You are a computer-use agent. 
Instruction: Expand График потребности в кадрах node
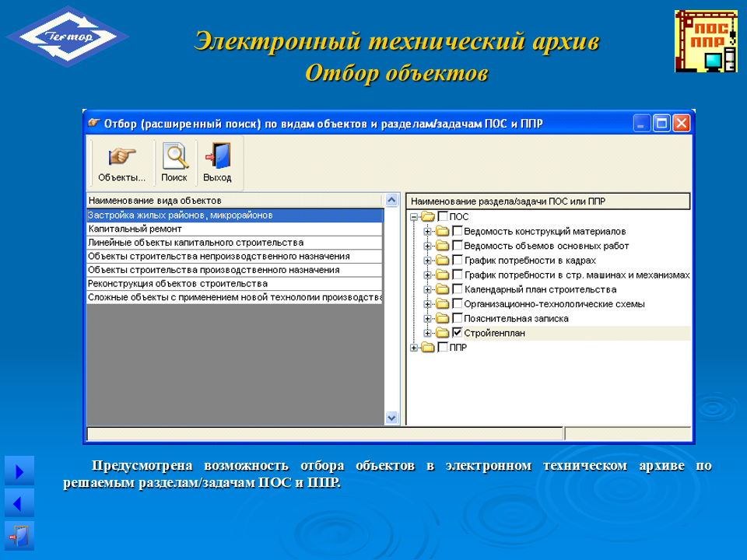[427, 261]
